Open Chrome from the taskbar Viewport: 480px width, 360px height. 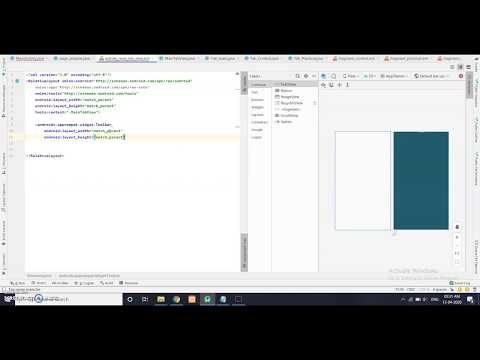point(176,299)
